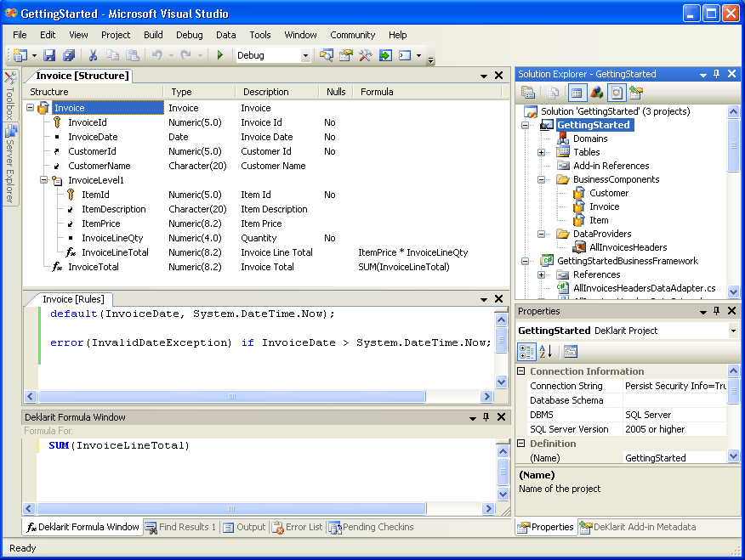Click the Connection String value field
The width and height of the screenshot is (745, 560).
tap(674, 386)
